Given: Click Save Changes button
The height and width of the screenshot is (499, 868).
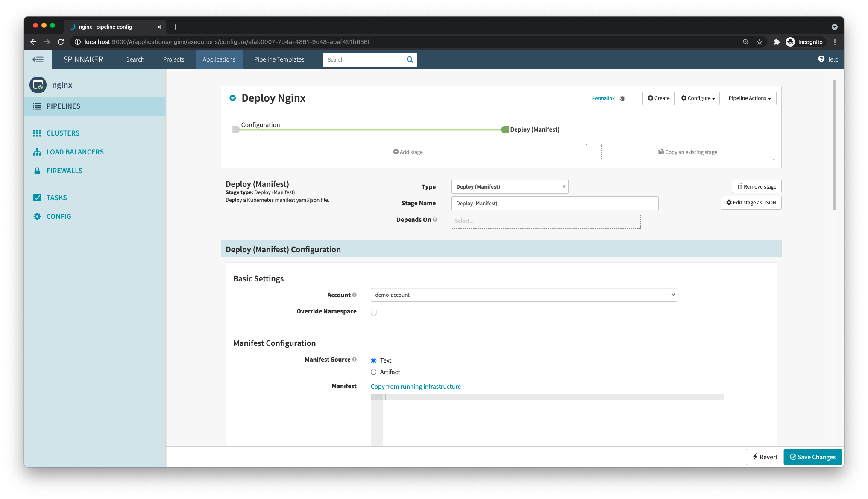Looking at the screenshot, I should (x=812, y=457).
